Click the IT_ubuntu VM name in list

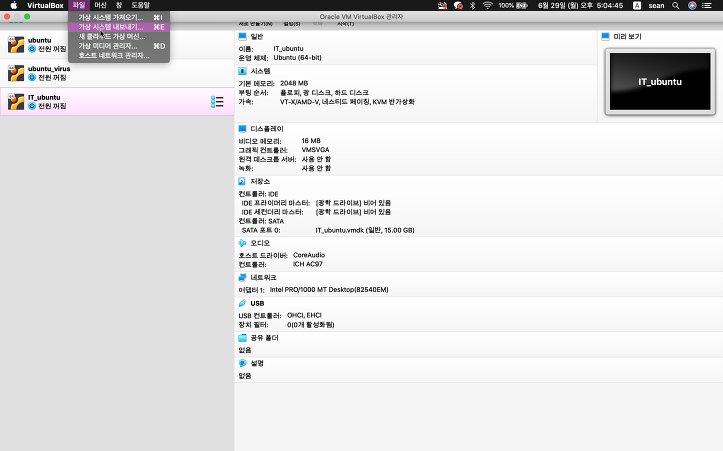pos(44,97)
